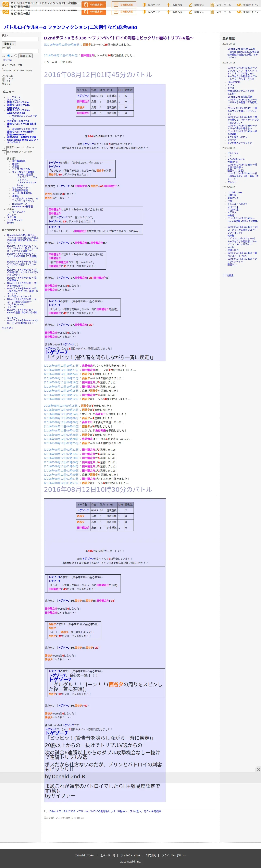This screenshot has height=868, width=261.
Task: Open 操作ガイド in the topmost header bar
Action: pos(151,5)
